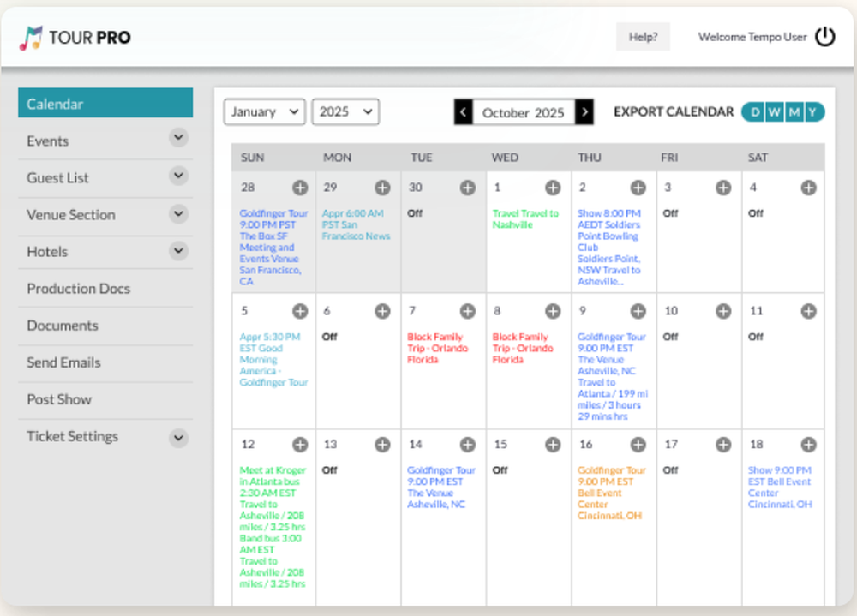857x616 pixels.
Task: Add event to October 18 cell
Action: click(x=808, y=445)
